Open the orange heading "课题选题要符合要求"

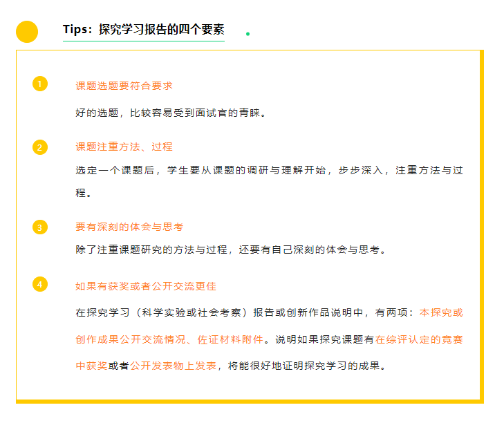tap(124, 86)
